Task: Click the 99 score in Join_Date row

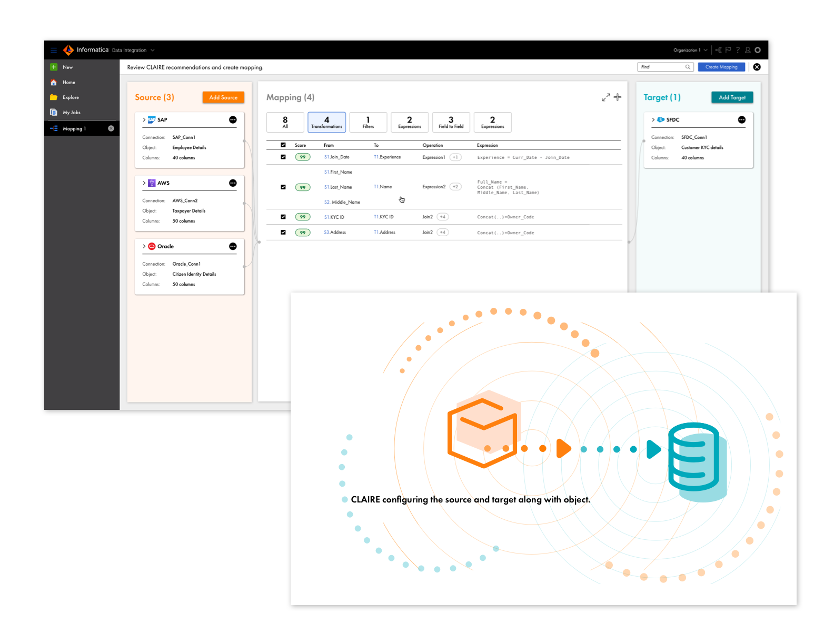Action: click(x=303, y=157)
